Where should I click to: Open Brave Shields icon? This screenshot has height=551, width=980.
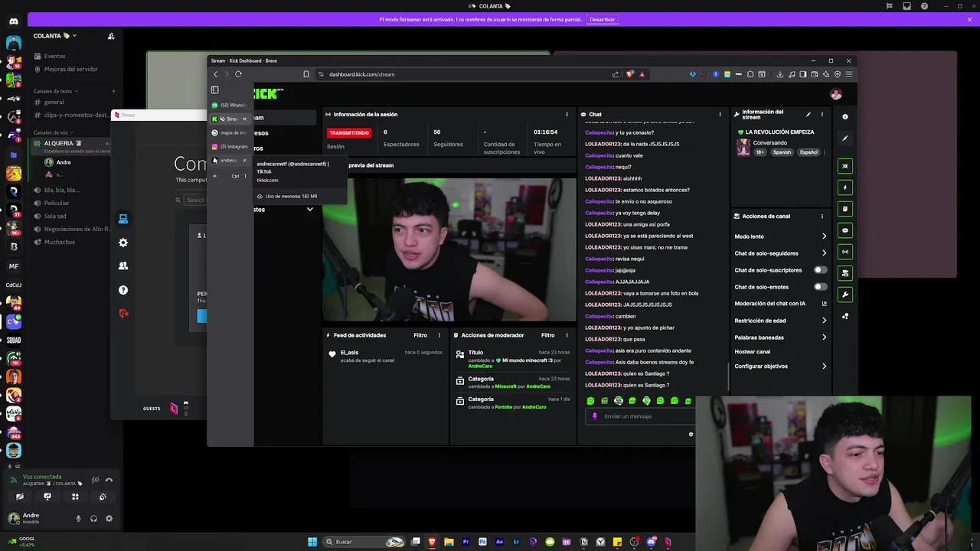point(629,74)
